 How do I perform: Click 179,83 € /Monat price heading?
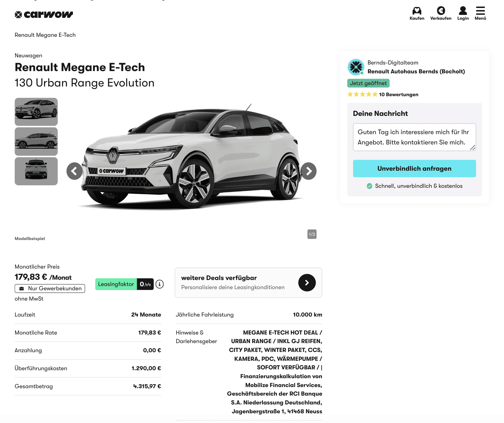pyautogui.click(x=43, y=277)
